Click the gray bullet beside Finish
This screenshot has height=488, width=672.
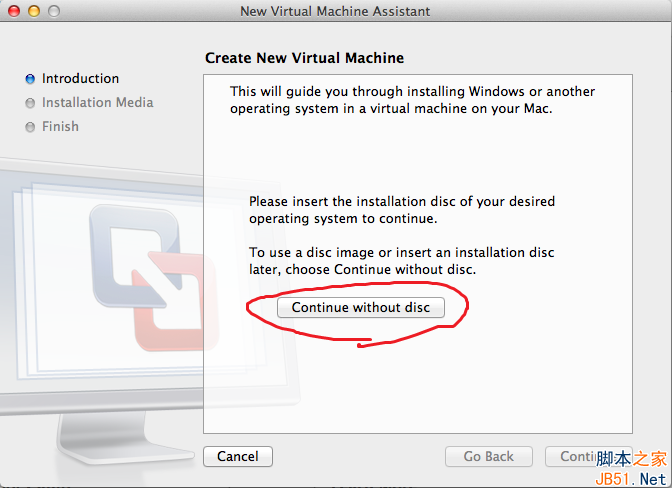30,127
